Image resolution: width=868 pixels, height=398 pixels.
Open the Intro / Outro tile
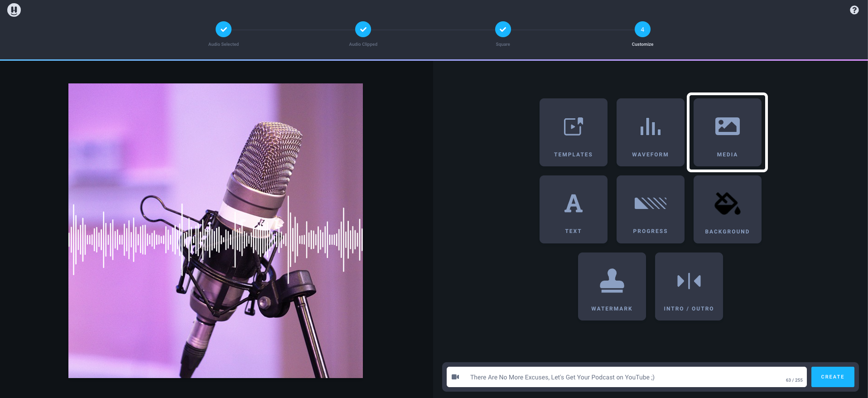(x=689, y=286)
